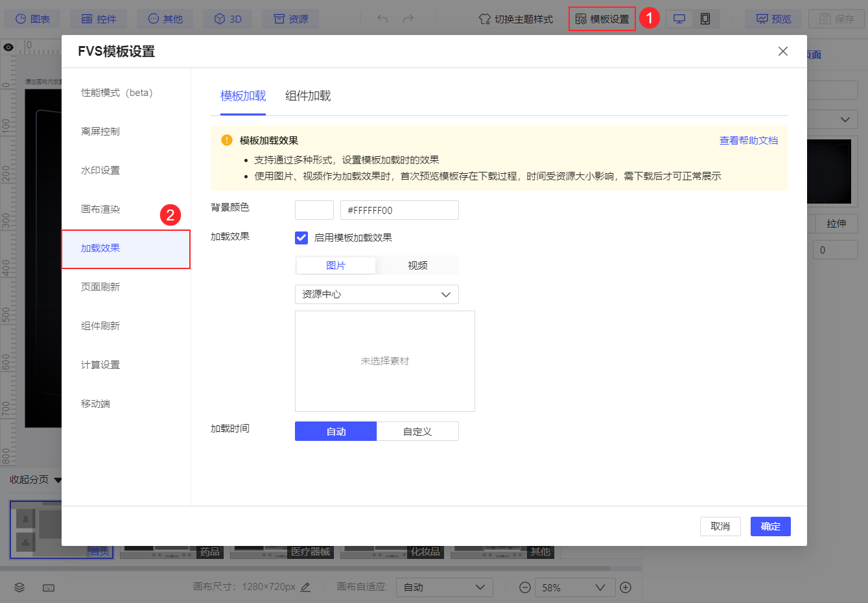This screenshot has height=603, width=868.
Task: Click 切换主题样式 theme switch button
Action: 516,19
